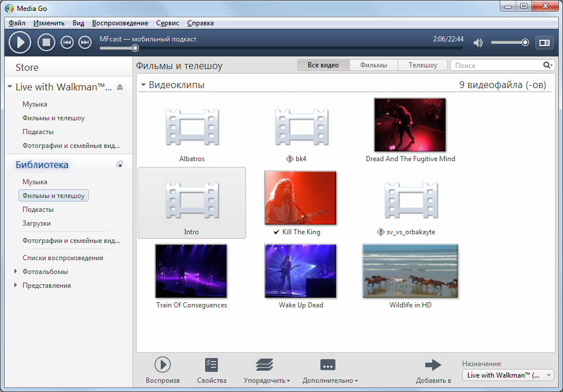Open Музыка in Библиотека

click(x=35, y=182)
